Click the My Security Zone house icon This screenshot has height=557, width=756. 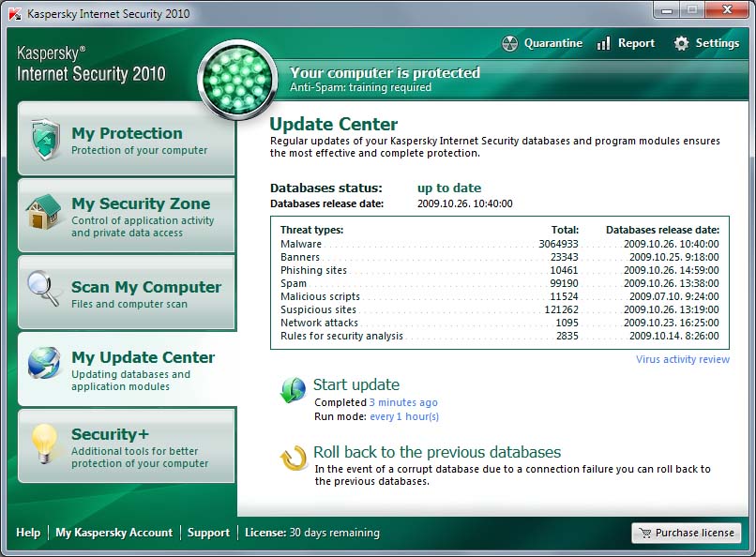(x=44, y=212)
